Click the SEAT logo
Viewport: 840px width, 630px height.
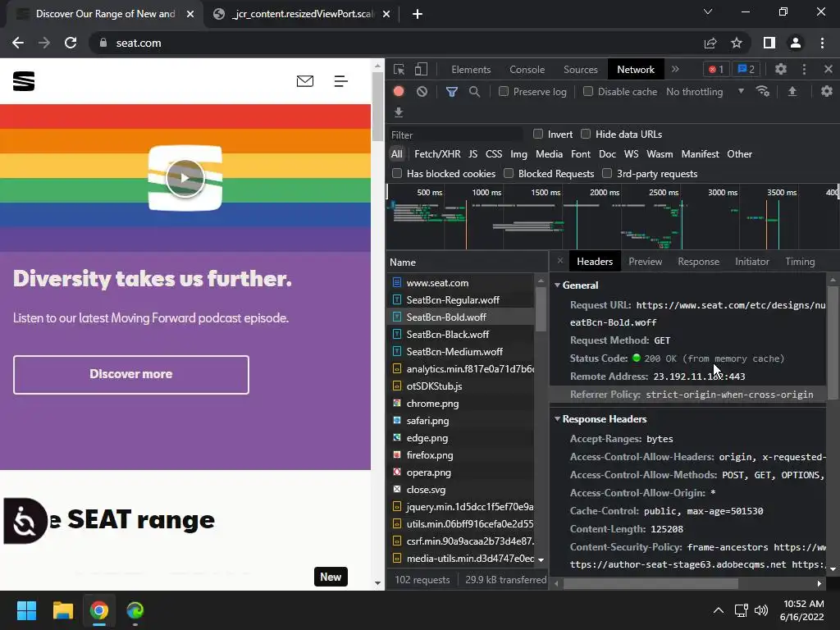(x=24, y=81)
